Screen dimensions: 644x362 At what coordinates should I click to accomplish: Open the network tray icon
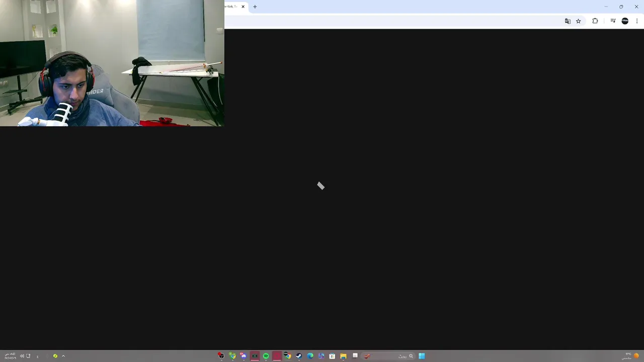[x=28, y=356]
